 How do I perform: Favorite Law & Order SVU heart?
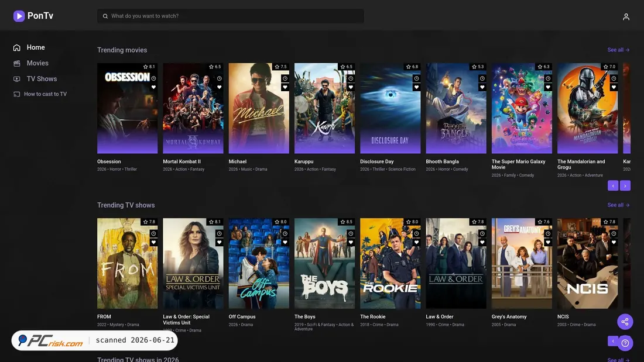[220, 242]
